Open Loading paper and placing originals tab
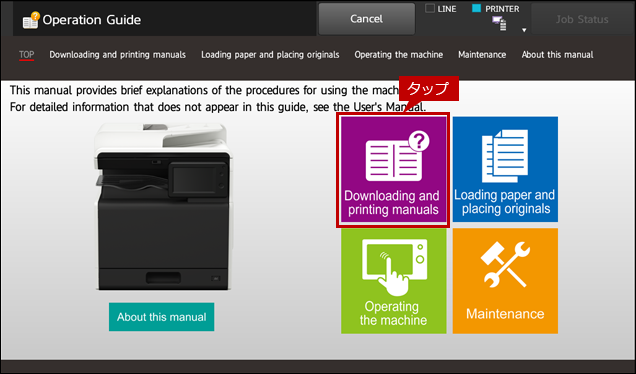636x374 pixels. 270,55
